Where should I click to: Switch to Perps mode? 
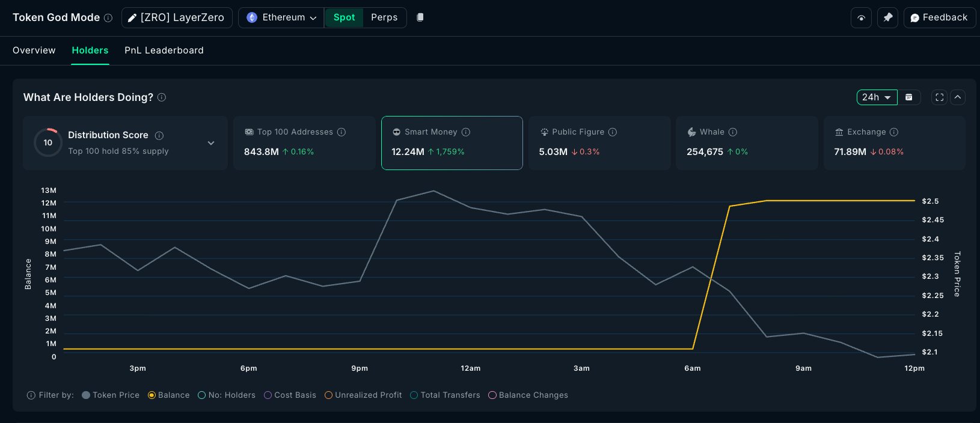pyautogui.click(x=384, y=17)
